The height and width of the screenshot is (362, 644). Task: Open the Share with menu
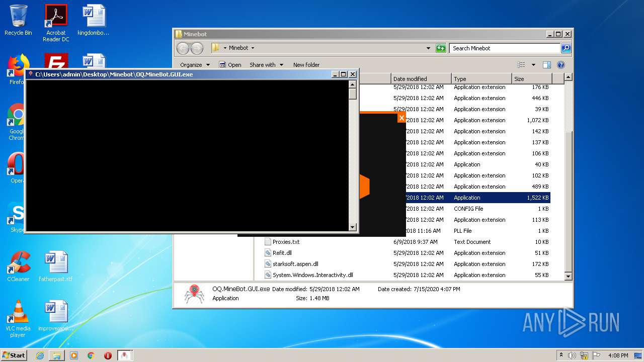[267, 65]
